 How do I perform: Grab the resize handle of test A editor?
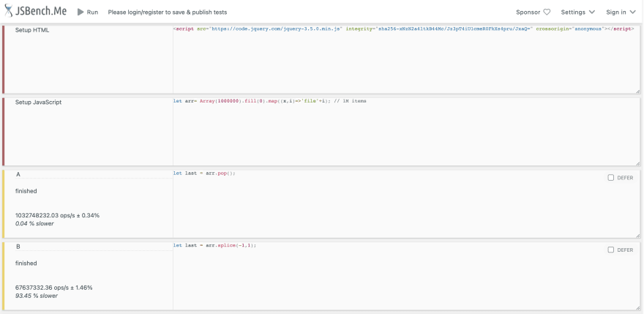[x=637, y=236]
